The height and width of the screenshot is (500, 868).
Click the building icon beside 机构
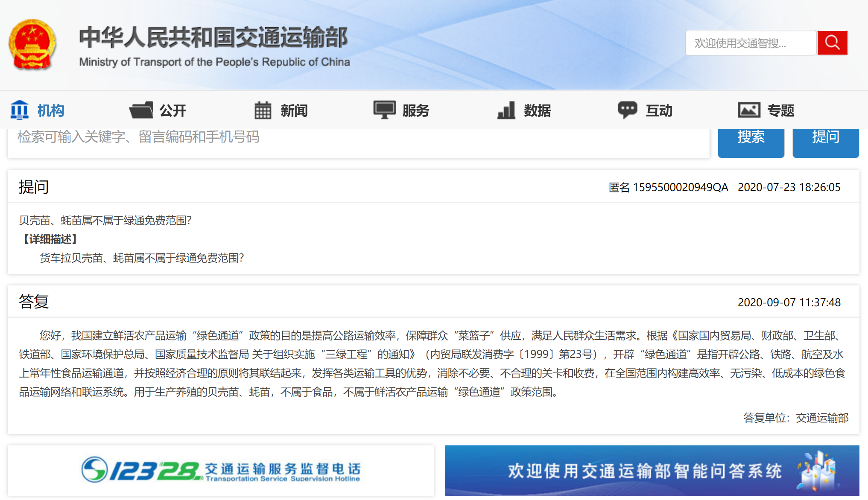point(20,110)
